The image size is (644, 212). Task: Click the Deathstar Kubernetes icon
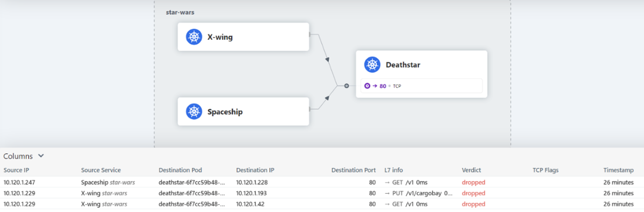click(372, 65)
